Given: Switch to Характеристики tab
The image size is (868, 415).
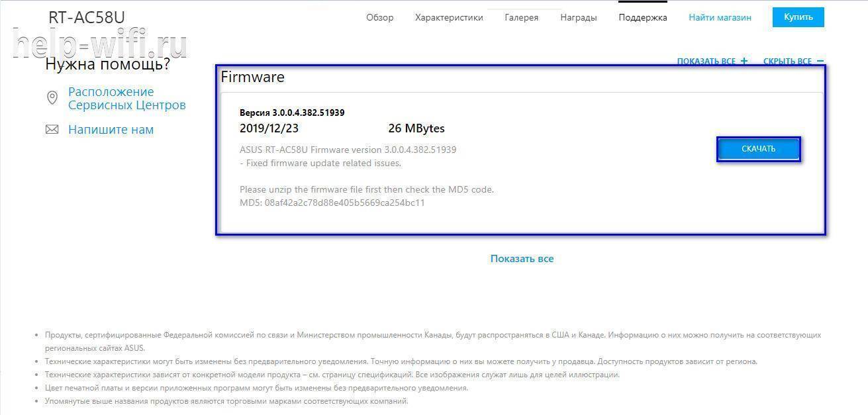Looking at the screenshot, I should (x=449, y=17).
